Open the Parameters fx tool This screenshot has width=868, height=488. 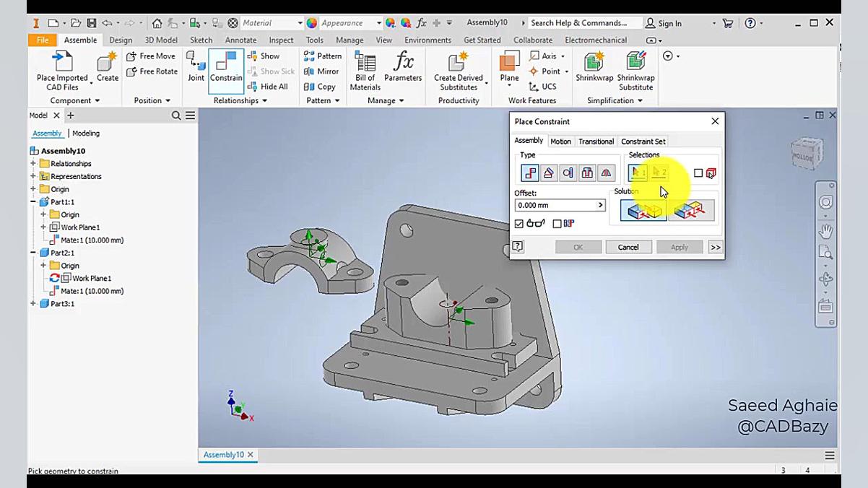403,66
